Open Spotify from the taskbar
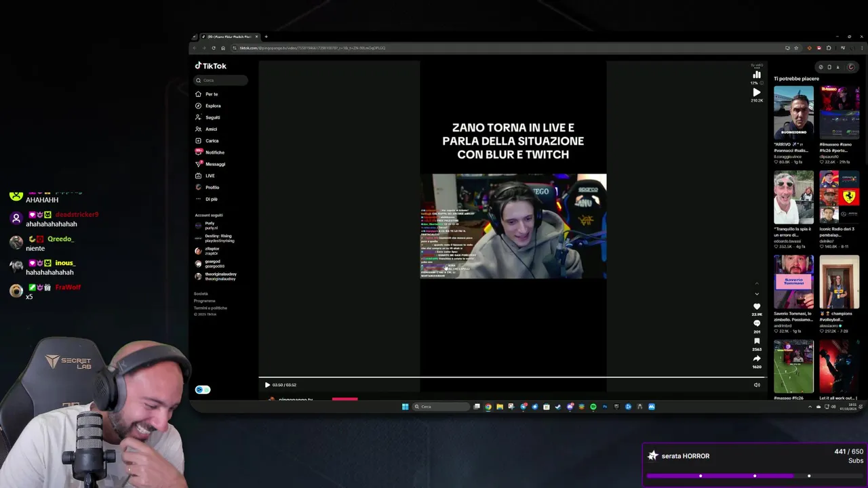868x488 pixels. [593, 407]
